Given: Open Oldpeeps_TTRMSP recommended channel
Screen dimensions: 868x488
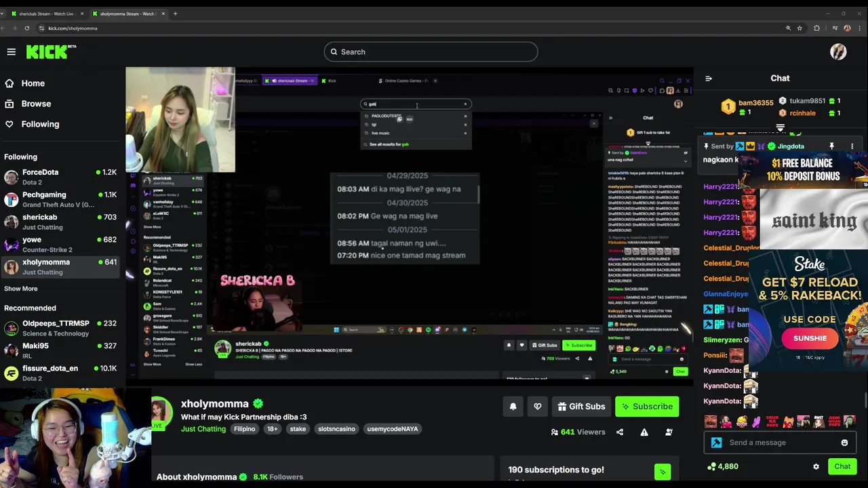Looking at the screenshot, I should (x=60, y=328).
